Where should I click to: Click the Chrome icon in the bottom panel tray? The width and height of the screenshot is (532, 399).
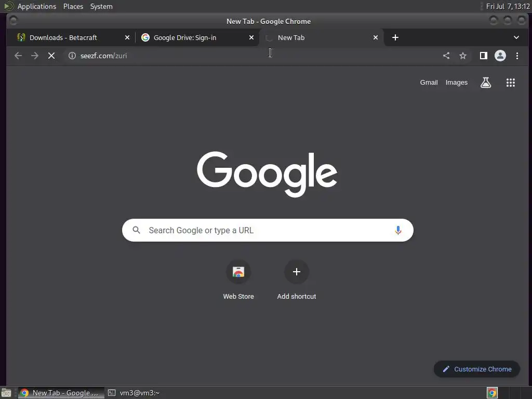(492, 393)
